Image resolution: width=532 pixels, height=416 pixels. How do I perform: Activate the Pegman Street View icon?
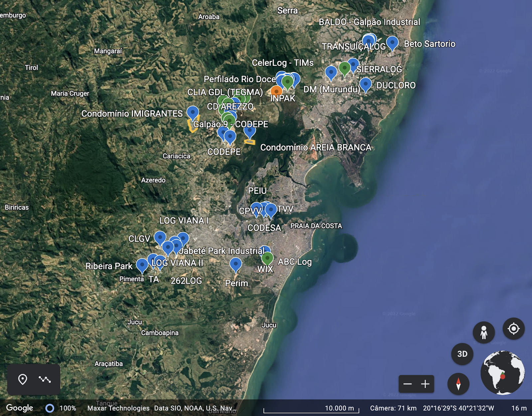[x=484, y=332]
